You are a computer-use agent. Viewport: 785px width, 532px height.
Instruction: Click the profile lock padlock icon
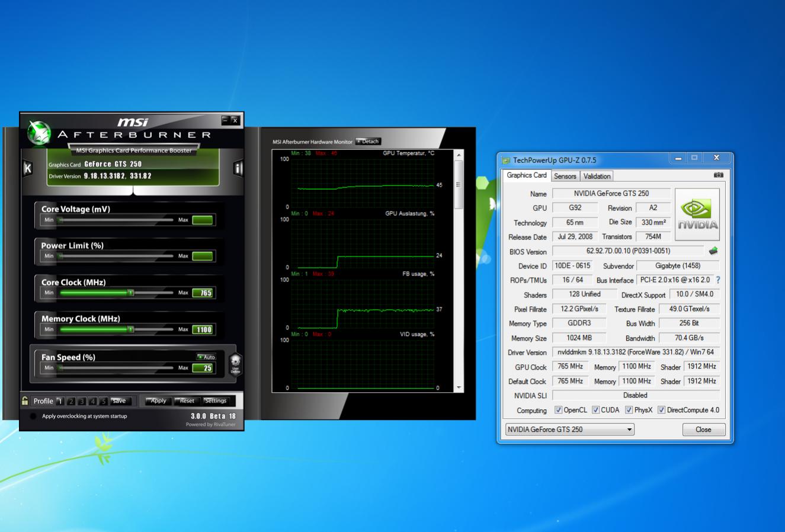[25, 401]
